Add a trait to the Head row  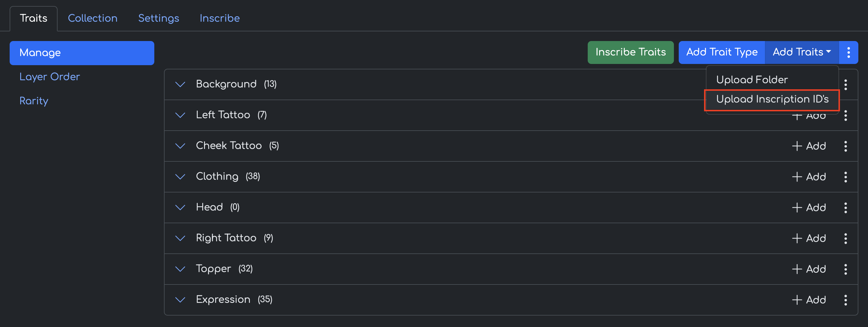pos(809,207)
